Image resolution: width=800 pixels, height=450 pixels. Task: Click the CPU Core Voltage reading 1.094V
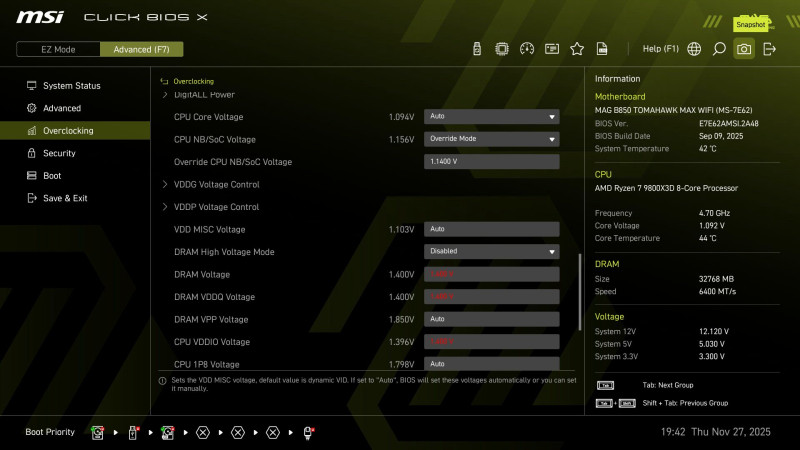click(401, 117)
